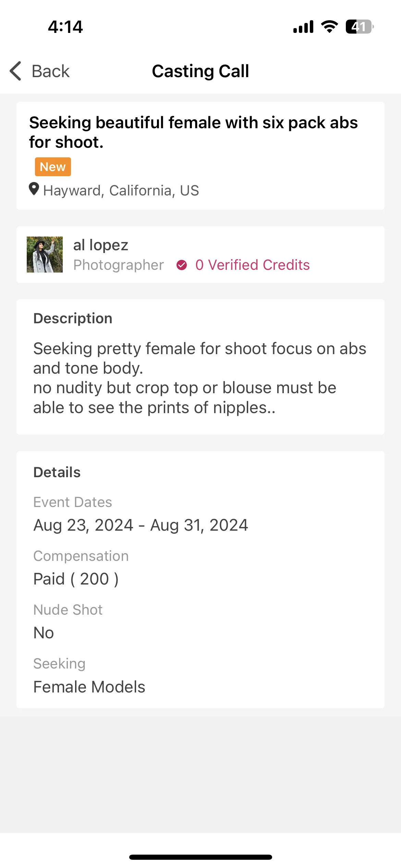Tap the Female Models seeking value
Image resolution: width=401 pixels, height=868 pixels.
click(x=89, y=687)
